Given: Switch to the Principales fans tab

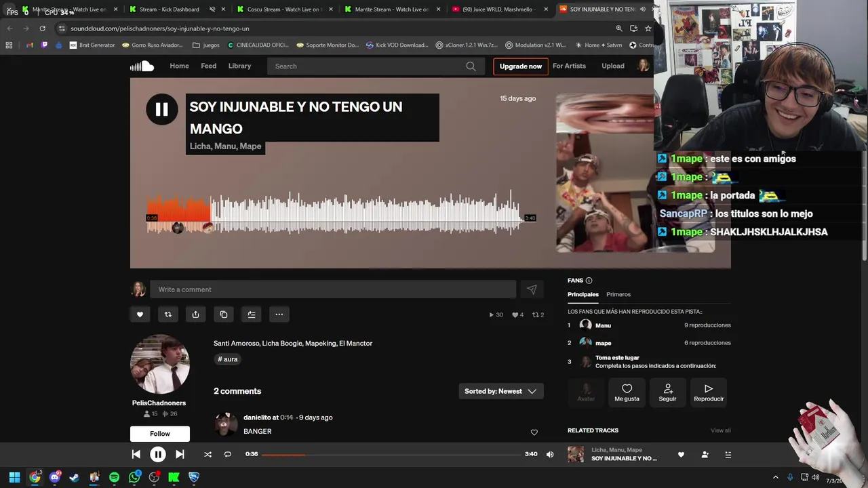Looking at the screenshot, I should 583,294.
